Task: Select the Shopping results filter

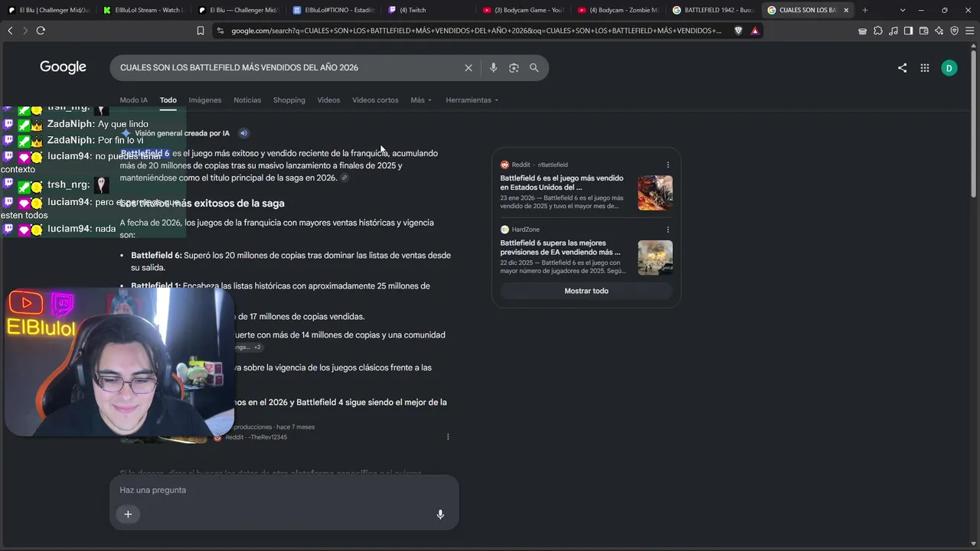Action: tap(289, 100)
